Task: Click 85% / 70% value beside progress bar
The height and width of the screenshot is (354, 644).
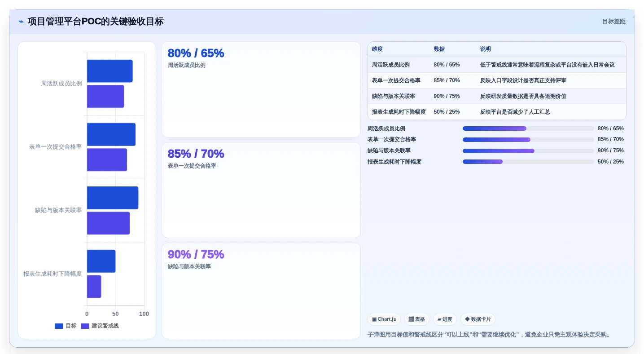Action: pos(611,140)
